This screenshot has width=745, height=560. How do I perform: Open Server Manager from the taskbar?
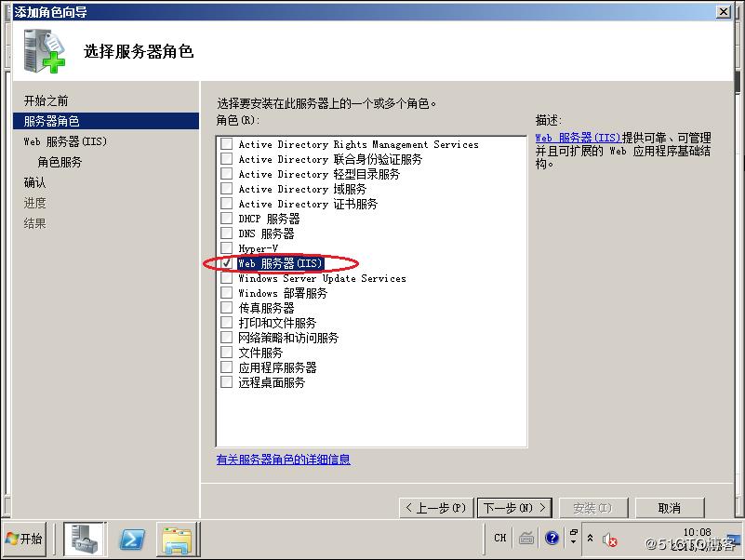(85, 539)
